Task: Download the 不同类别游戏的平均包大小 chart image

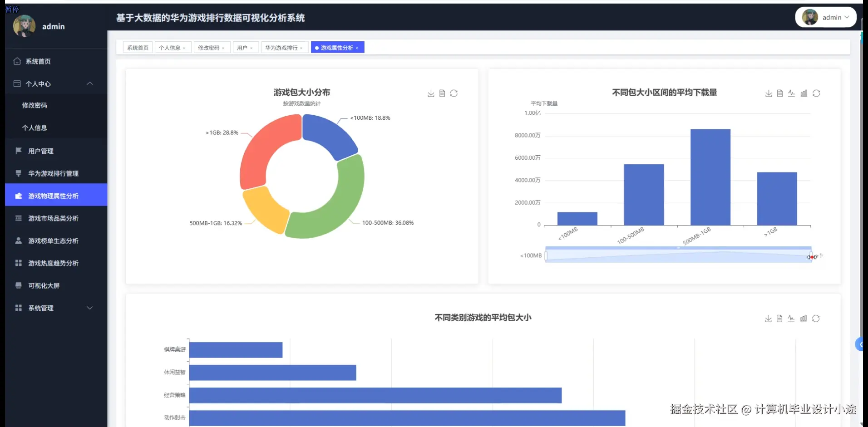Action: coord(768,319)
